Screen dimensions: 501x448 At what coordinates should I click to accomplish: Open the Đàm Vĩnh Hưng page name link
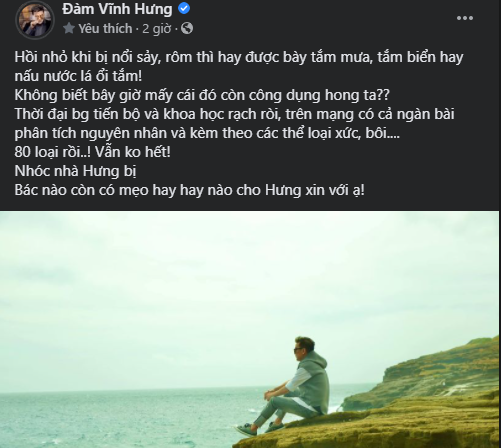point(117,9)
